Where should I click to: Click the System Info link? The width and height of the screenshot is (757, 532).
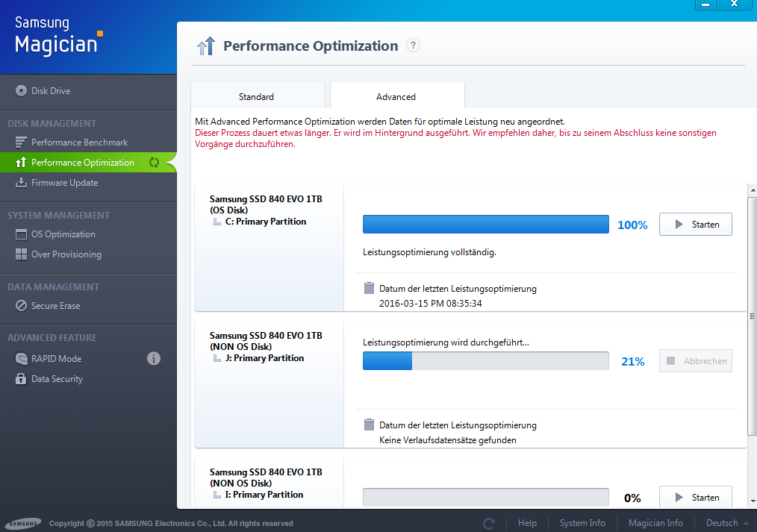(x=582, y=523)
